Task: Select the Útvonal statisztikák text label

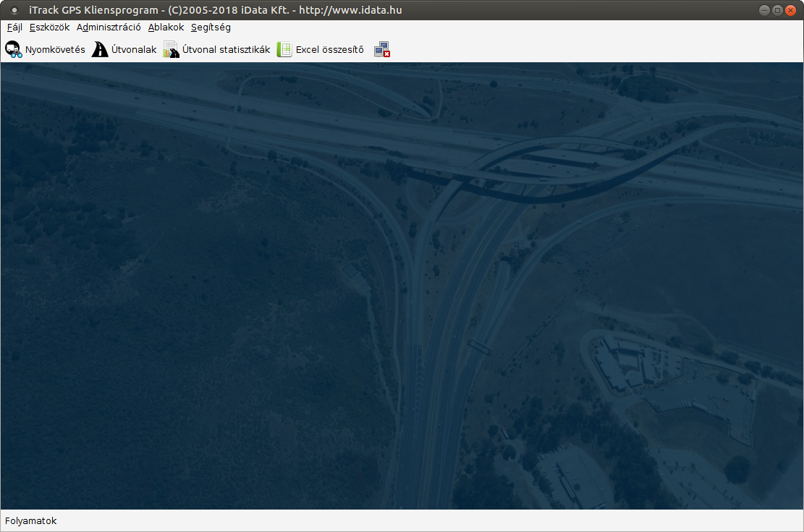Action: pos(226,50)
